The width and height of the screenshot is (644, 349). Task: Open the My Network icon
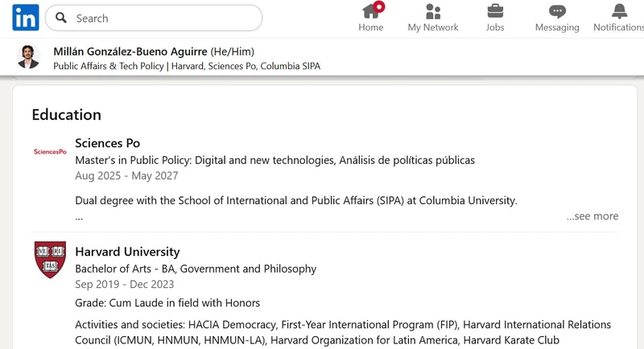tap(433, 11)
